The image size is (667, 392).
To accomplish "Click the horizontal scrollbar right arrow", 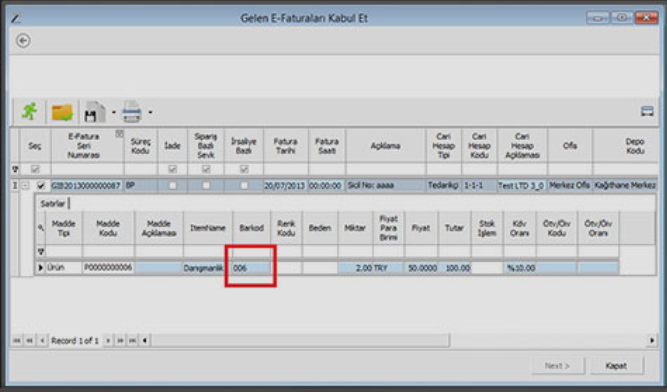I will tap(651, 341).
